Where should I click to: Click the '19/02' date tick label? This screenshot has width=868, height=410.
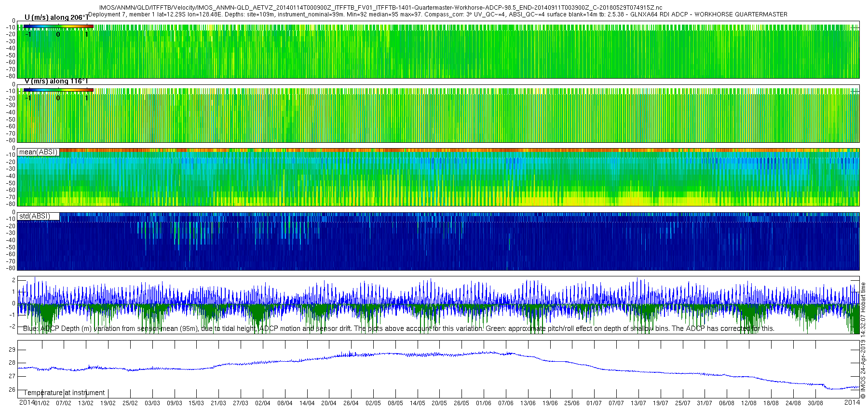(108, 403)
